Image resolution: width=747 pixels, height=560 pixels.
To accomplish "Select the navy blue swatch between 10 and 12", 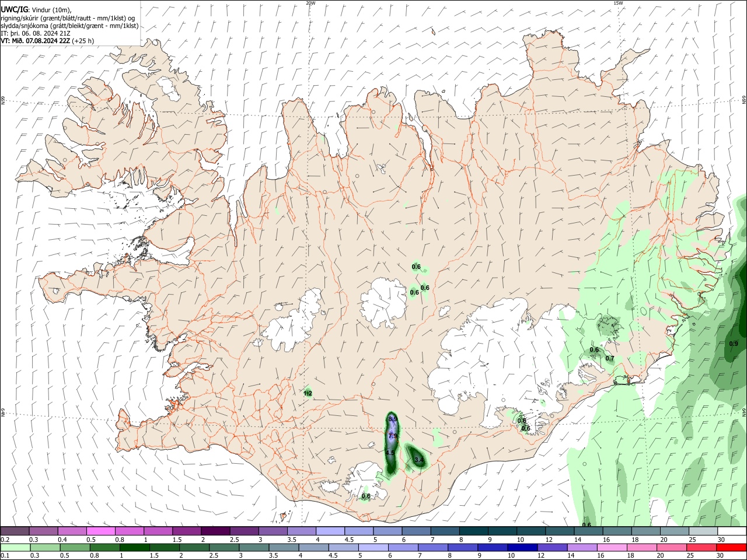I will coord(521,547).
